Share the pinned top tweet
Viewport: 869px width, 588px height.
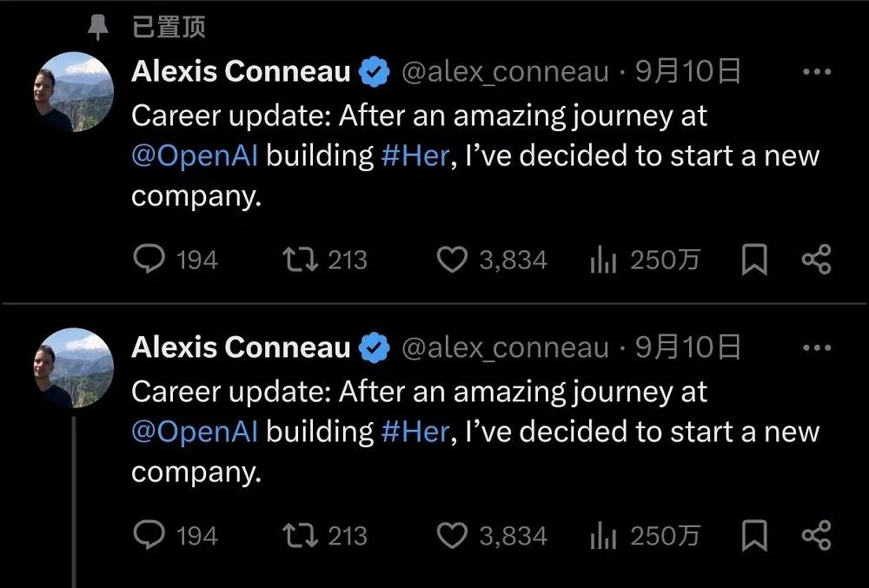click(x=815, y=260)
